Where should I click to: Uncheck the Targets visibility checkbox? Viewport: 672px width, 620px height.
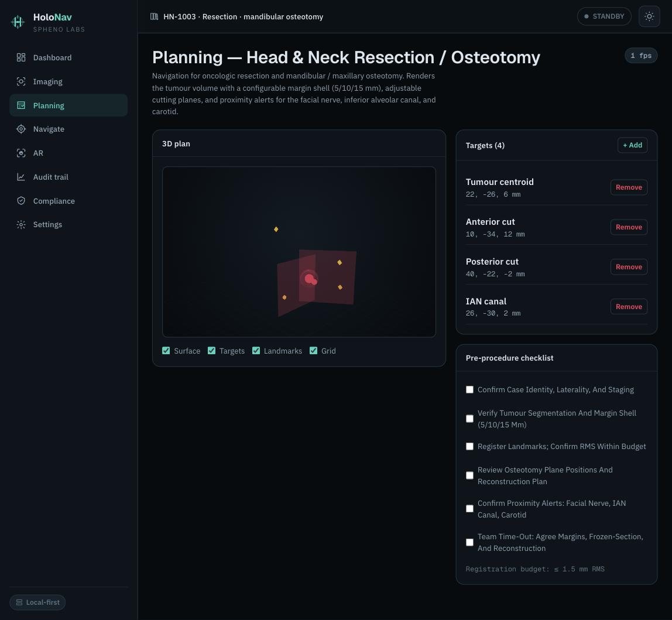pos(211,351)
